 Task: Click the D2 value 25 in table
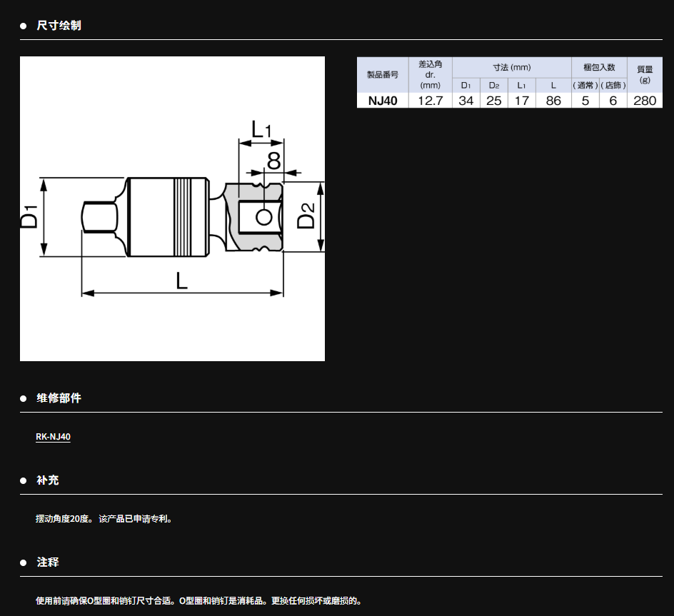(494, 101)
